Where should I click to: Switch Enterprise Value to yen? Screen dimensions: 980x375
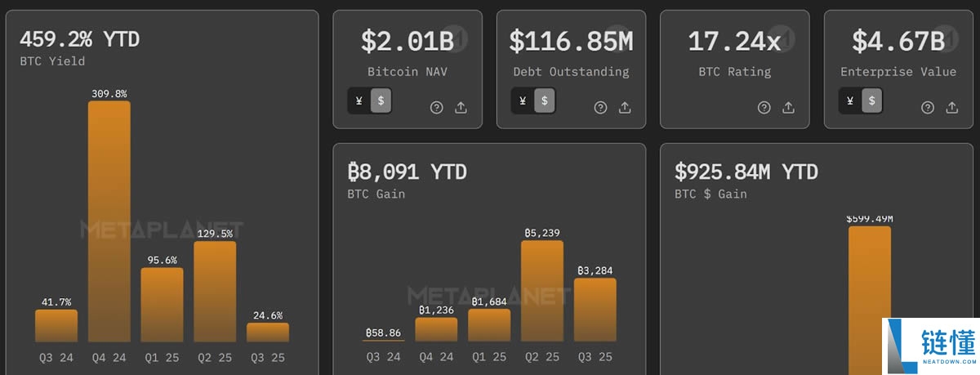click(x=850, y=100)
